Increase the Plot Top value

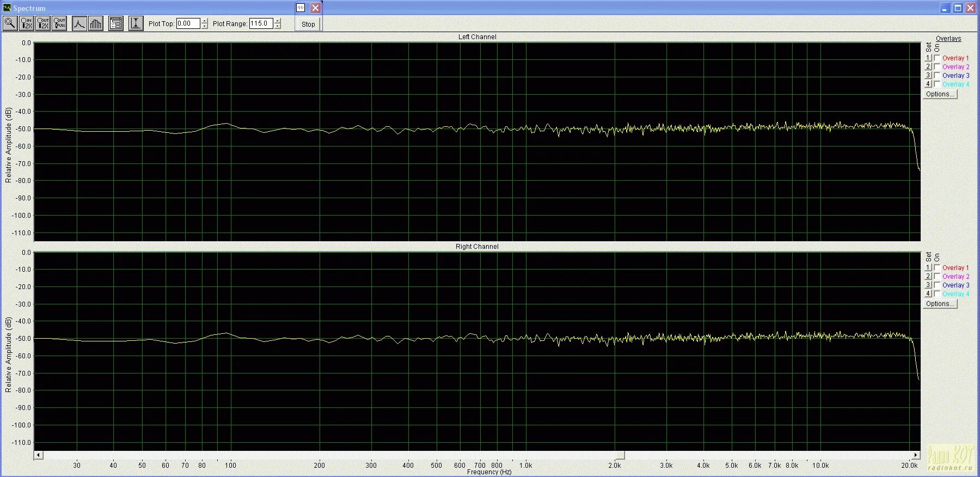(x=205, y=21)
